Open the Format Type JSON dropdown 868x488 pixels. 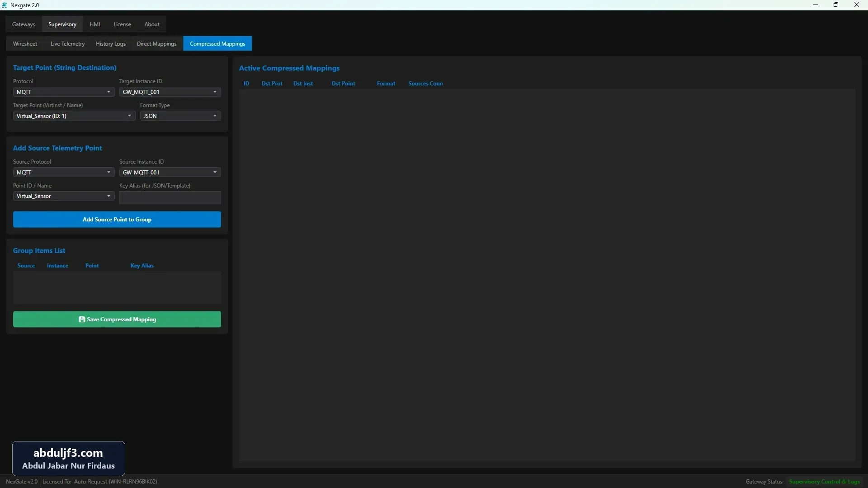pyautogui.click(x=180, y=116)
